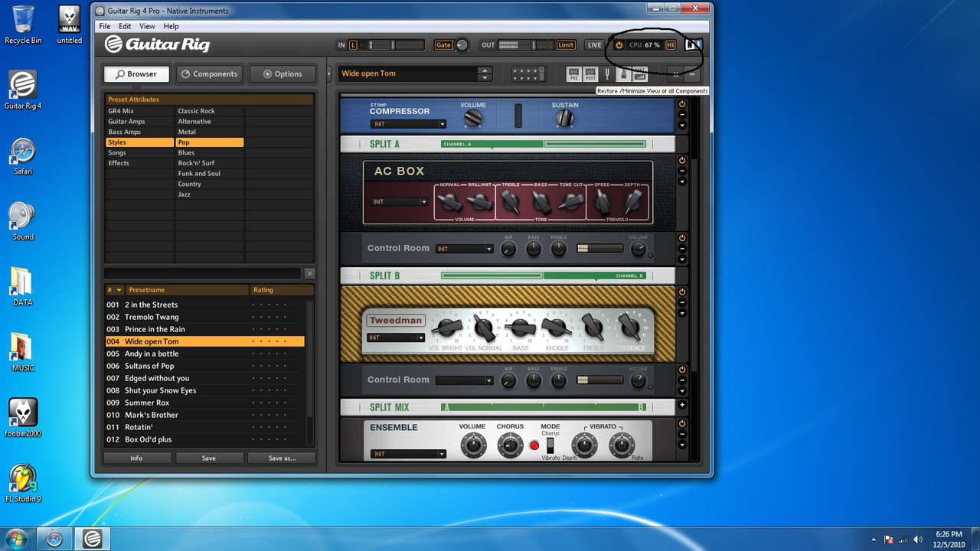Image resolution: width=980 pixels, height=551 pixels.
Task: Open first Control Room INIT preset dropdown
Action: pyautogui.click(x=465, y=249)
